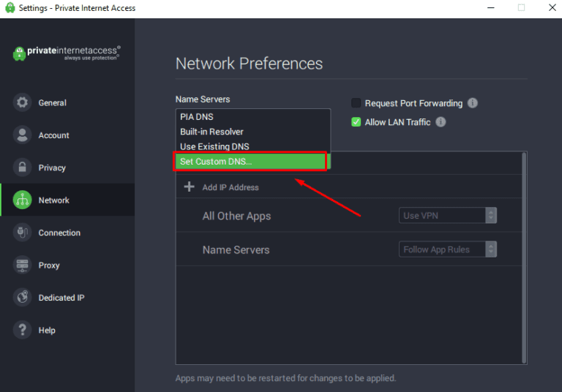Select Set Custom DNS... option

[249, 162]
